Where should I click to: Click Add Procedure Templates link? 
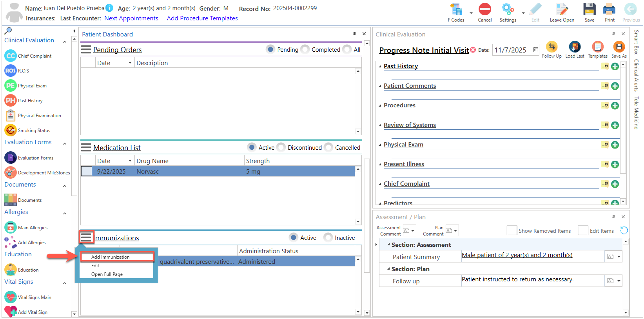pyautogui.click(x=202, y=18)
